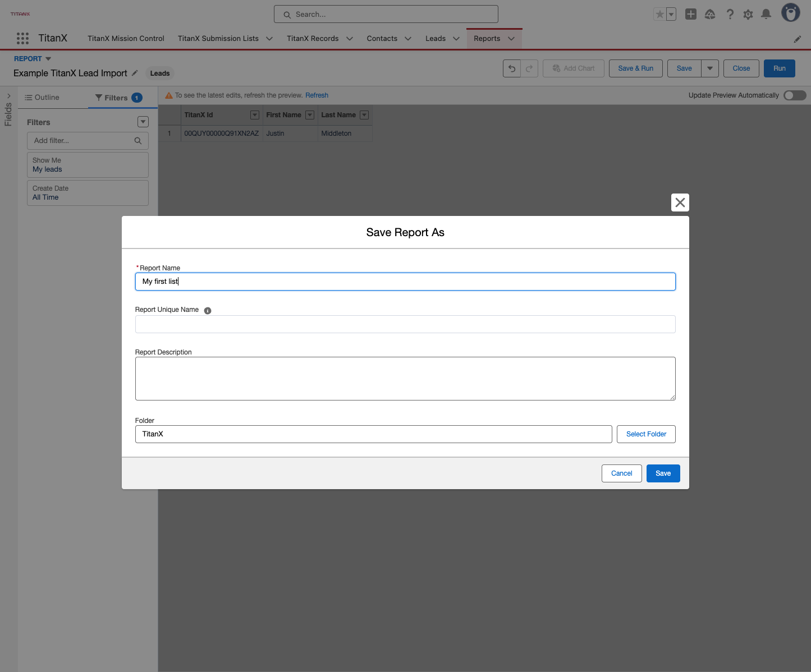Click the Report Description text area
The image size is (811, 672).
[405, 379]
